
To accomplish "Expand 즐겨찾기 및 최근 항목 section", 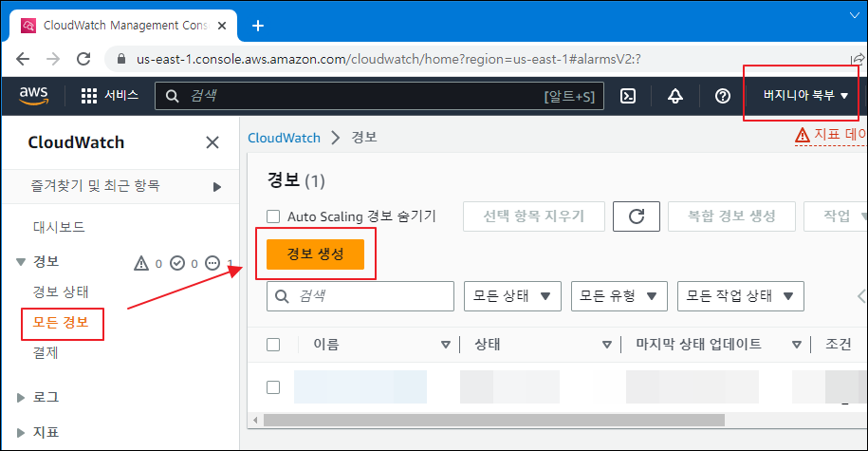I will (x=217, y=187).
